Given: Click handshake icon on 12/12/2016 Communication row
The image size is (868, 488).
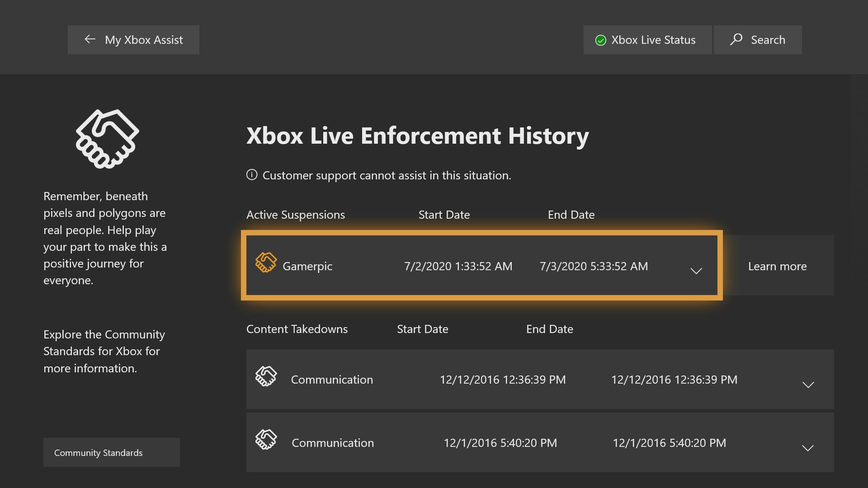Looking at the screenshot, I should 266,376.
